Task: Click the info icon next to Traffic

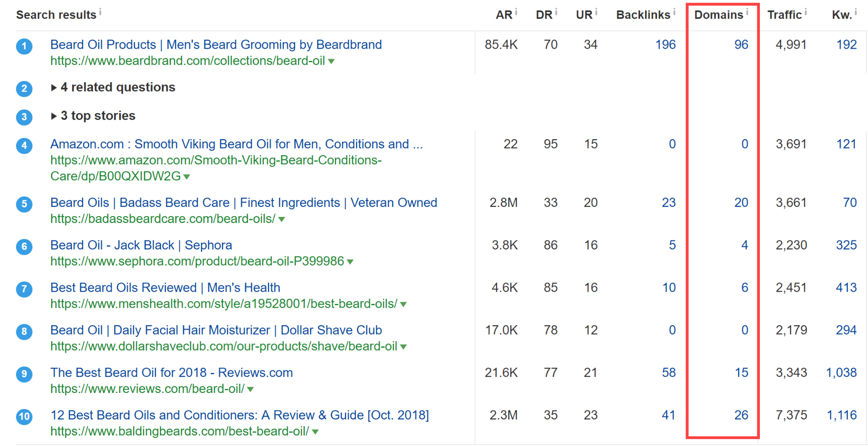Action: click(x=805, y=12)
